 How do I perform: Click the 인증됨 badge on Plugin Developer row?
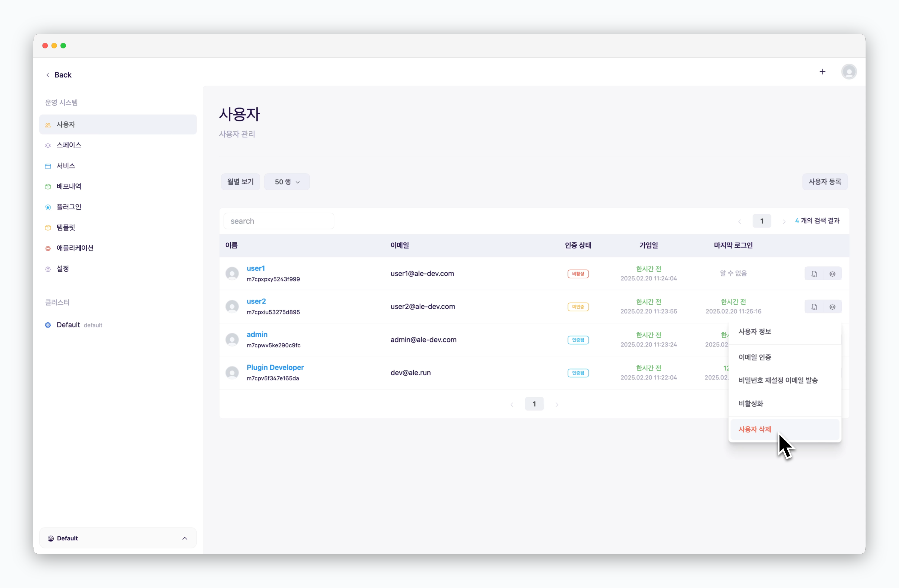pos(578,373)
